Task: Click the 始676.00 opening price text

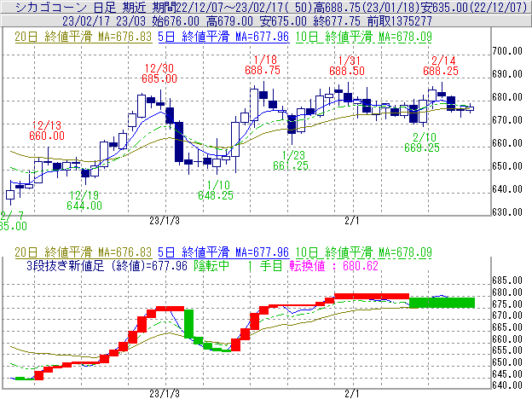Action: pos(176,21)
